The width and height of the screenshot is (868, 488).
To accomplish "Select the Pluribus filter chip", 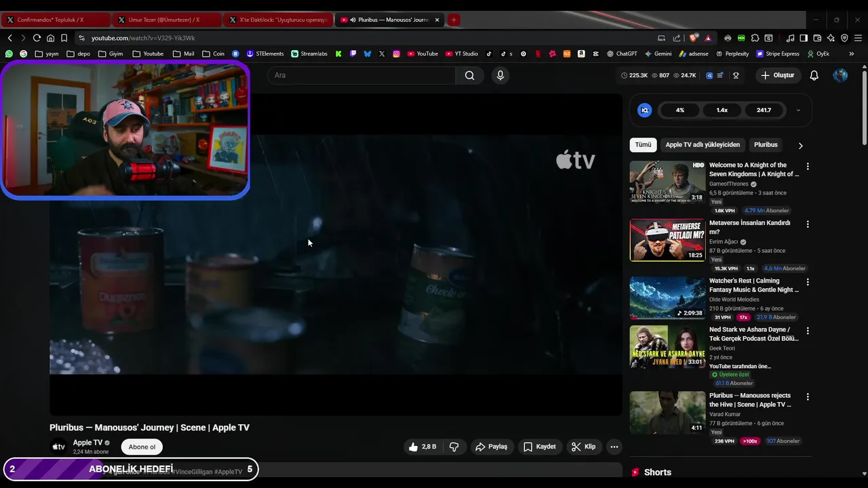I will click(766, 144).
